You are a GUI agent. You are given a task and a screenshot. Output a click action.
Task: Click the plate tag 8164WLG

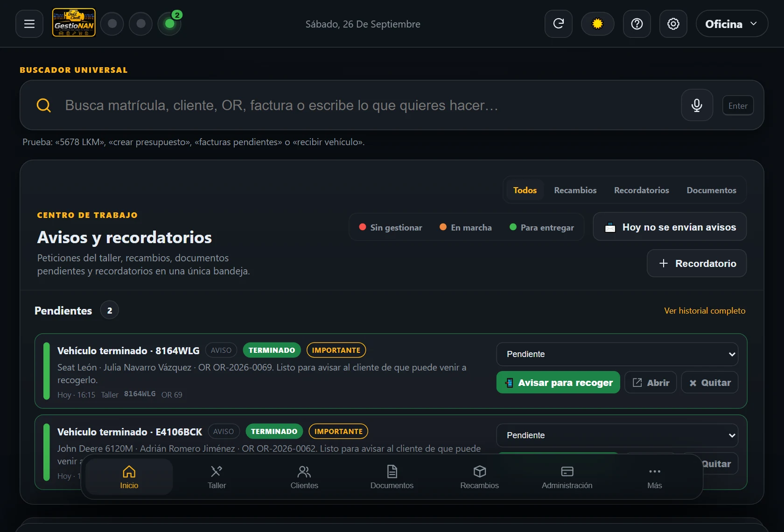[x=140, y=394]
